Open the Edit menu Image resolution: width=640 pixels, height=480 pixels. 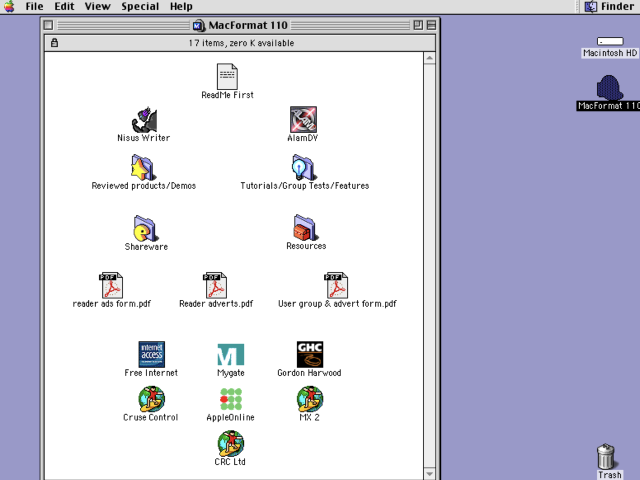pyautogui.click(x=64, y=7)
